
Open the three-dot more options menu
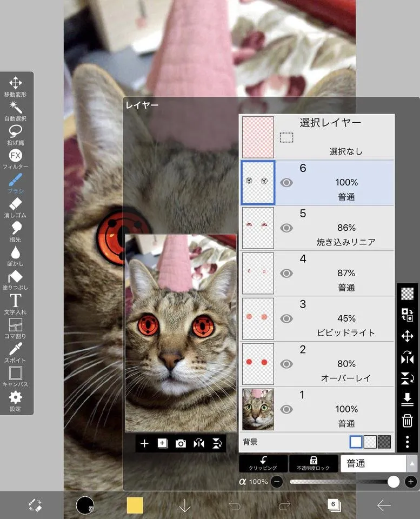click(408, 442)
